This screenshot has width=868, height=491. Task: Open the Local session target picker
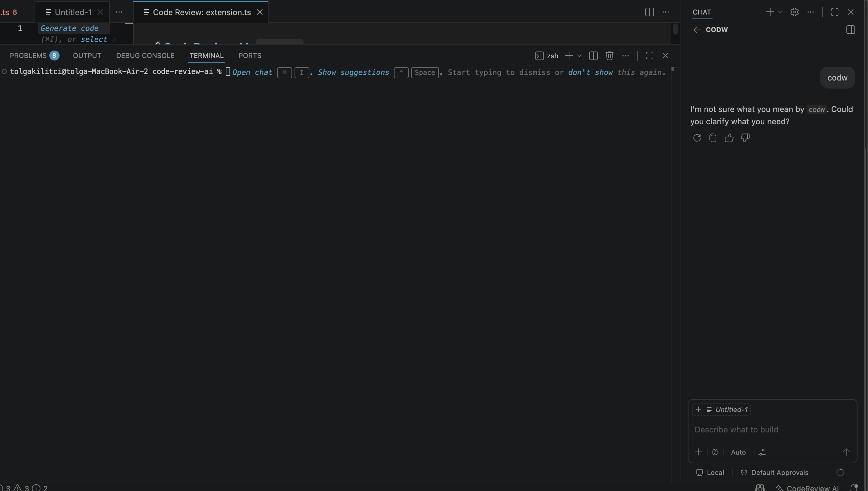pyautogui.click(x=710, y=472)
